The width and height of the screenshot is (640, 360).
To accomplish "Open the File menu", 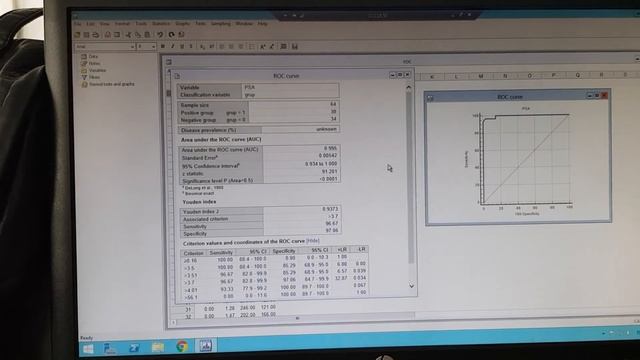I will pyautogui.click(x=77, y=24).
